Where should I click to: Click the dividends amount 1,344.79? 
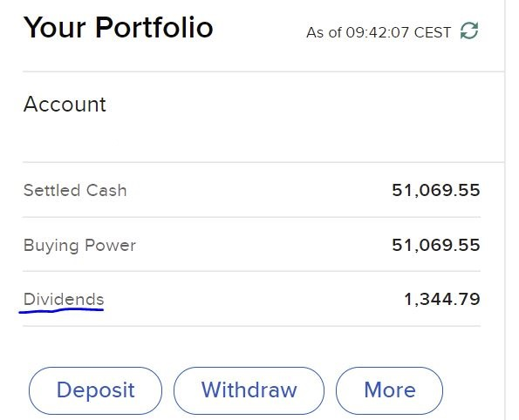[x=442, y=299]
